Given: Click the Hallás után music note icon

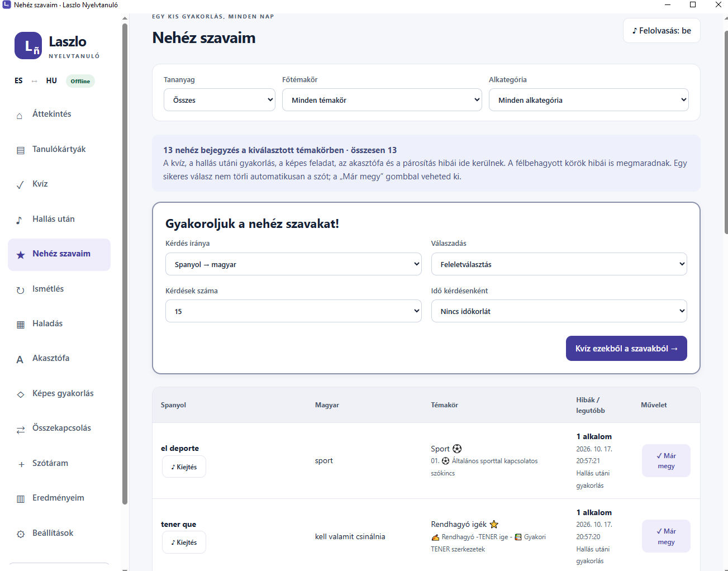Looking at the screenshot, I should [20, 220].
